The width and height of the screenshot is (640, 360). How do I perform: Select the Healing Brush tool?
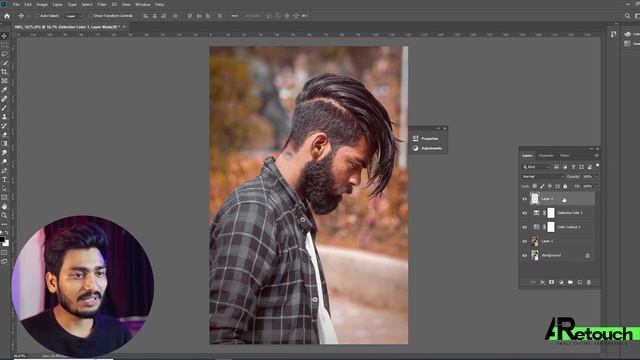pyautogui.click(x=4, y=99)
